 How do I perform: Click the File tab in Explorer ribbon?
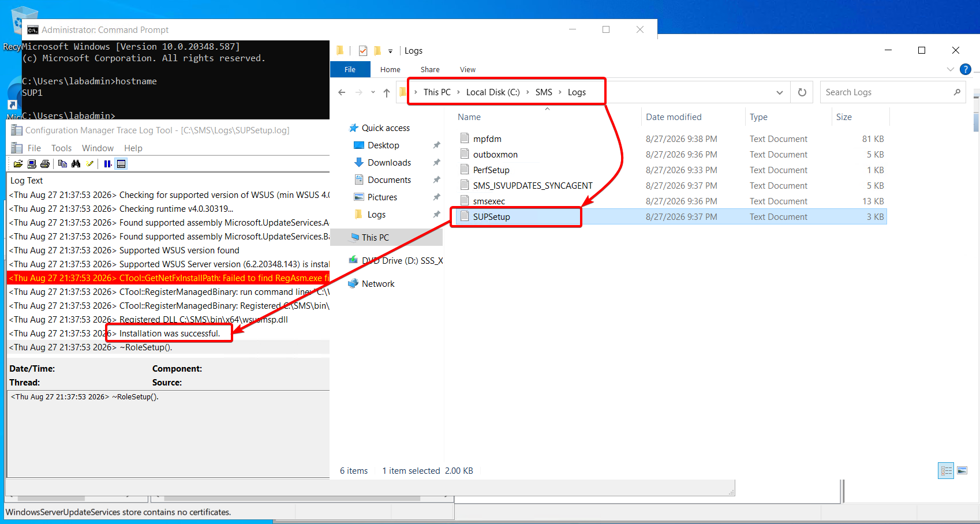click(350, 69)
